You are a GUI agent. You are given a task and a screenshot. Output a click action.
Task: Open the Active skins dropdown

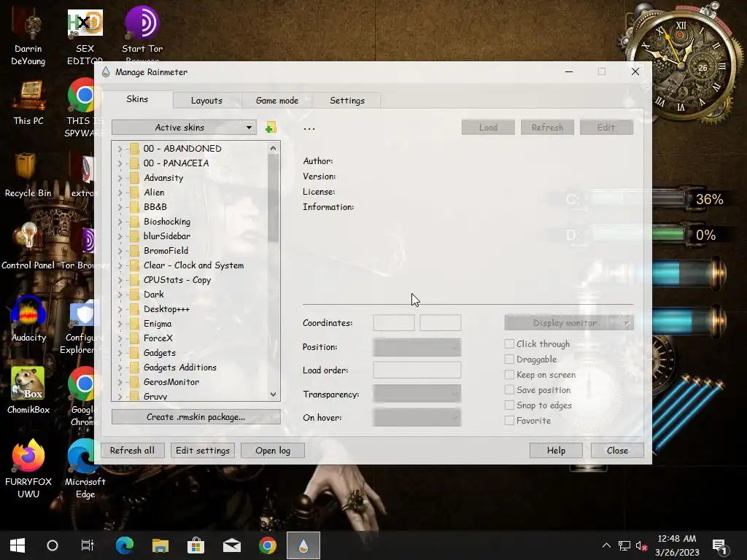[184, 127]
